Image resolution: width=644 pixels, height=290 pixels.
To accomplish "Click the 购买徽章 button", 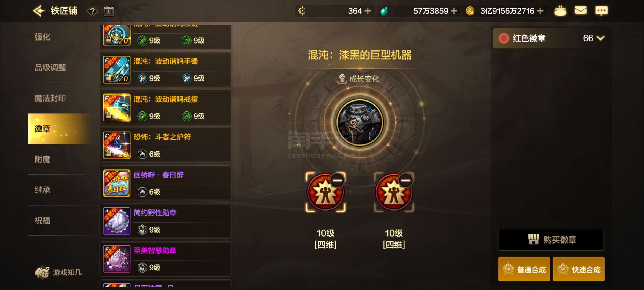I will click(x=551, y=240).
